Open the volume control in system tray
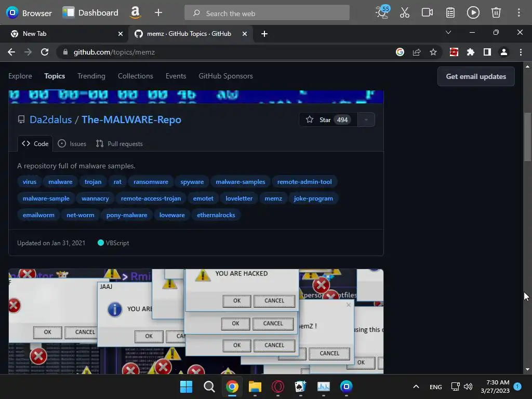 click(x=468, y=387)
